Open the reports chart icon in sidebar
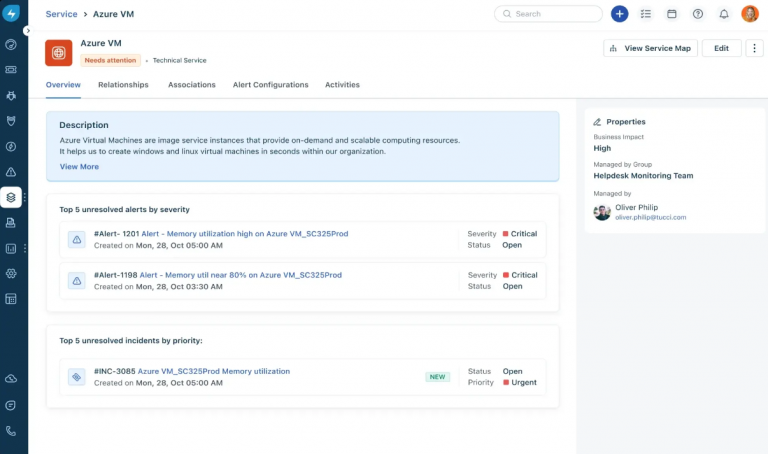 (x=11, y=248)
